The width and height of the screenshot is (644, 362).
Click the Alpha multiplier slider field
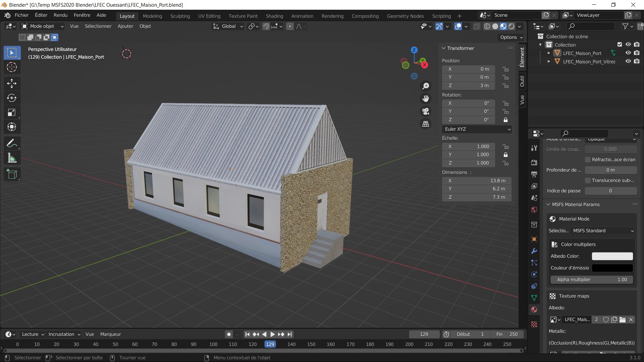pos(591,280)
